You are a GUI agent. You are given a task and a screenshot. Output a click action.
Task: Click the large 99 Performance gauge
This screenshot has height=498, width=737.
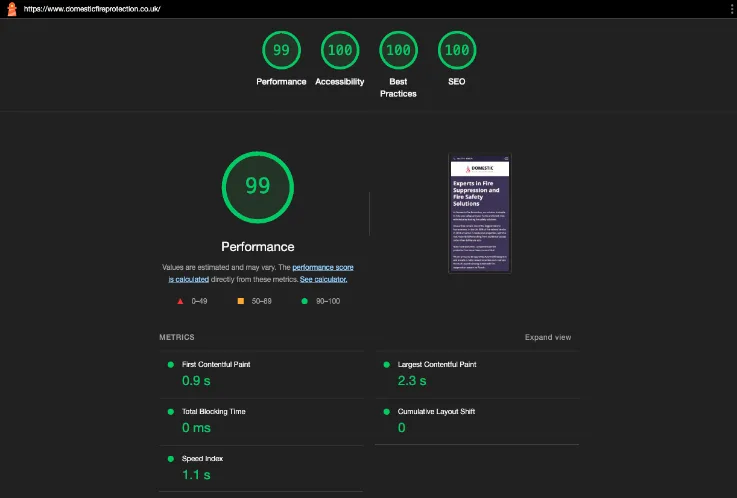258,187
